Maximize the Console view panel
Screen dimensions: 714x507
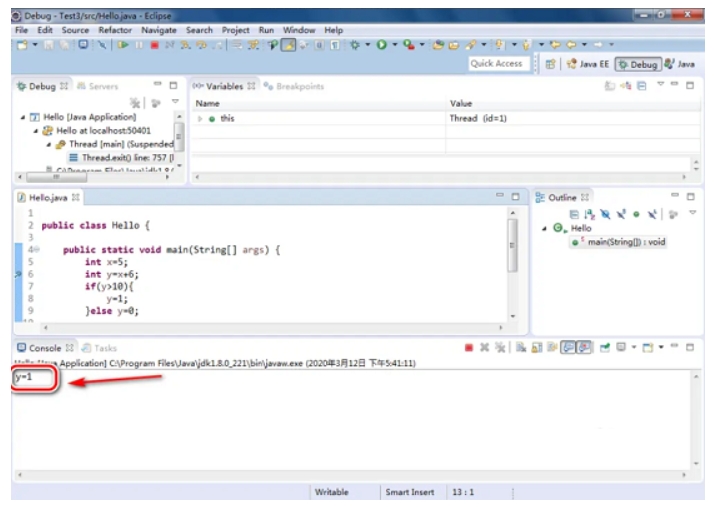point(690,348)
